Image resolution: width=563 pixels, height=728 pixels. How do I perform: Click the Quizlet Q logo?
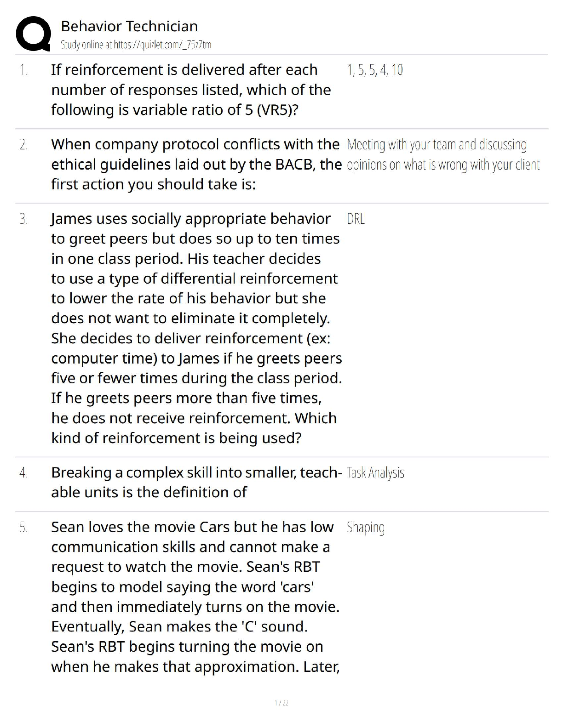click(x=33, y=34)
